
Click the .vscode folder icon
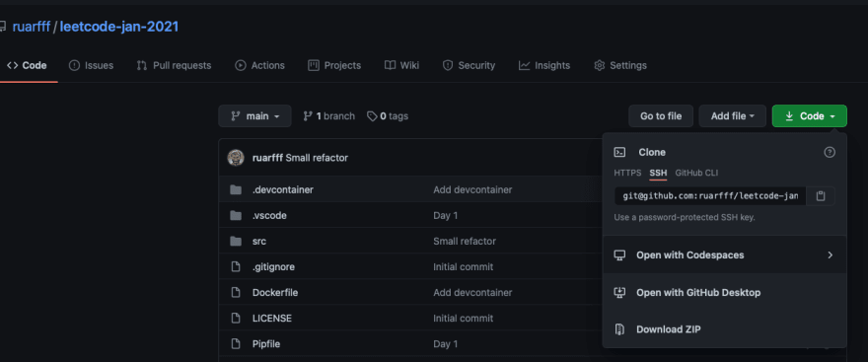coord(236,215)
